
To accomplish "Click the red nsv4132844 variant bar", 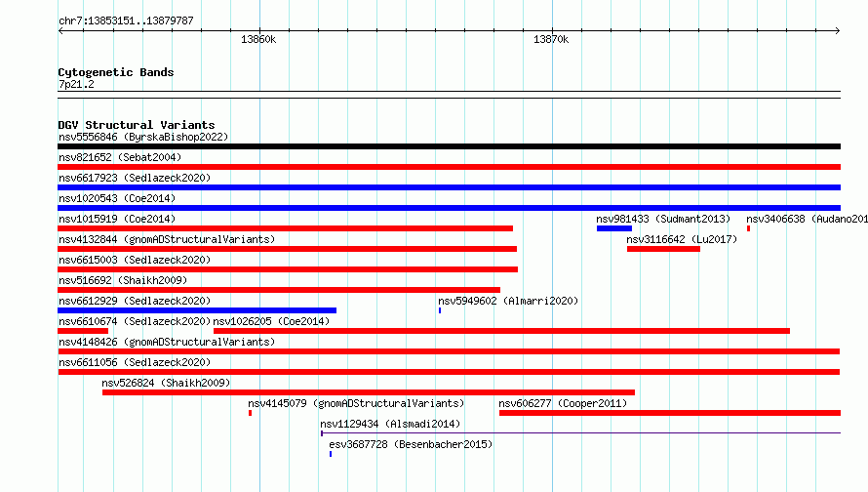I will pyautogui.click(x=288, y=249).
